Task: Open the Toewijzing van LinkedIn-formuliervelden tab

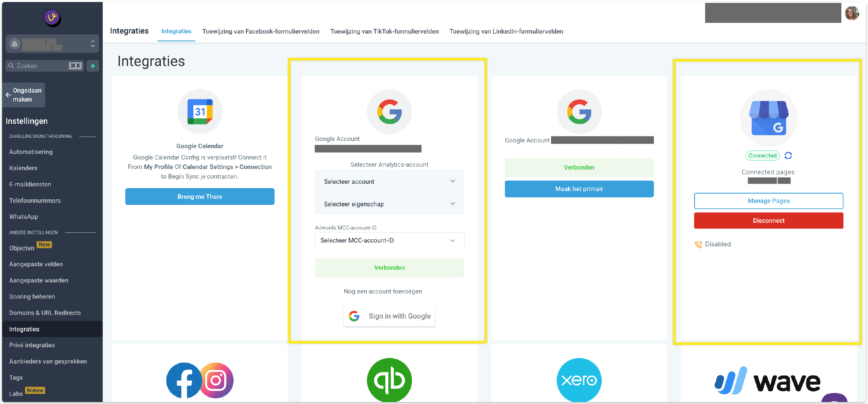Action: pyautogui.click(x=506, y=31)
